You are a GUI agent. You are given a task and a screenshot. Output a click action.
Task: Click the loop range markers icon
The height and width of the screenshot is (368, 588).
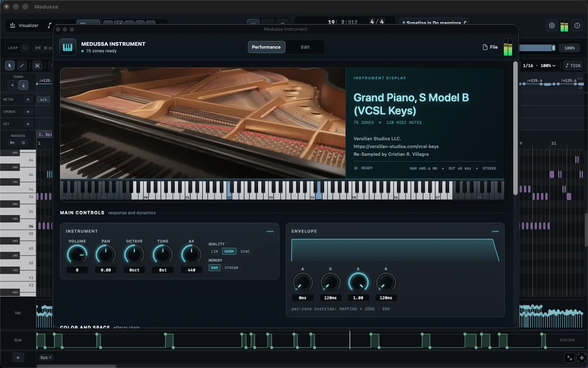pos(38,48)
